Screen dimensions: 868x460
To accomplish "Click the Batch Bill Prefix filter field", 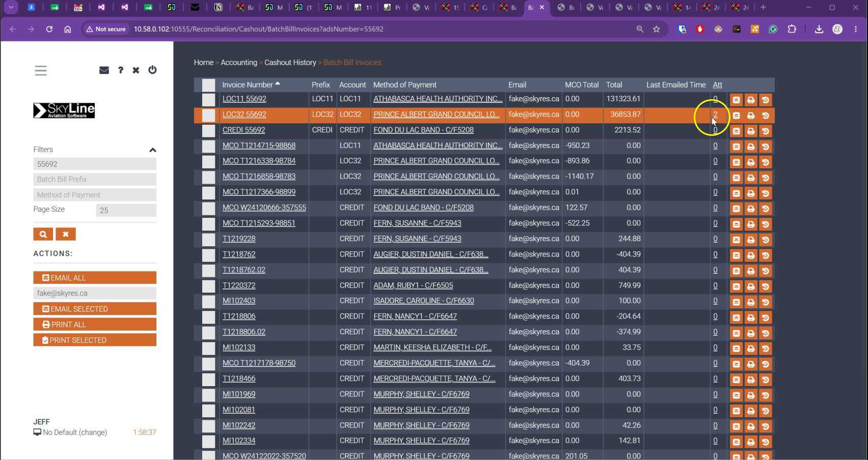I will (95, 179).
